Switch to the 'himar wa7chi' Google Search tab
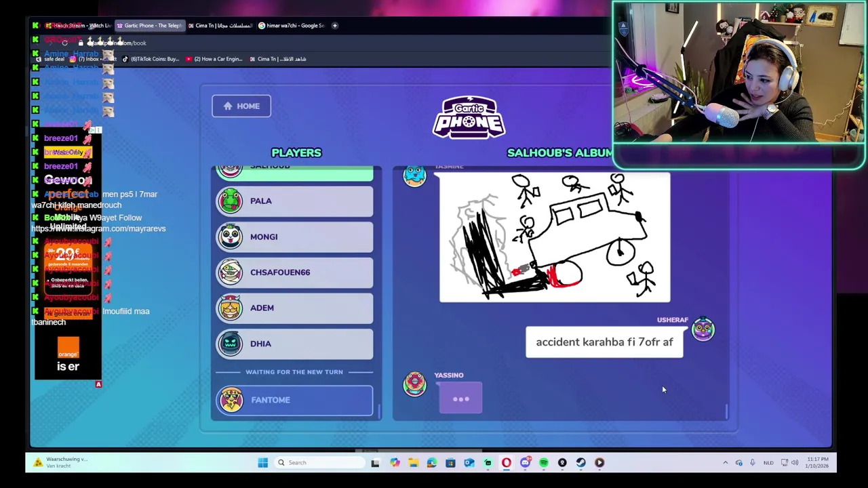 pos(292,26)
